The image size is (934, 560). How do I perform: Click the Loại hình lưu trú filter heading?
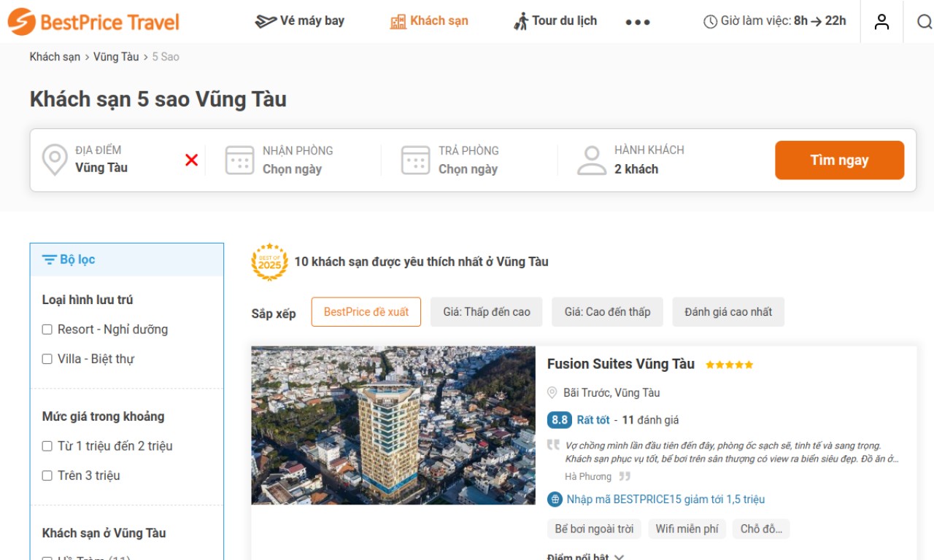[88, 300]
